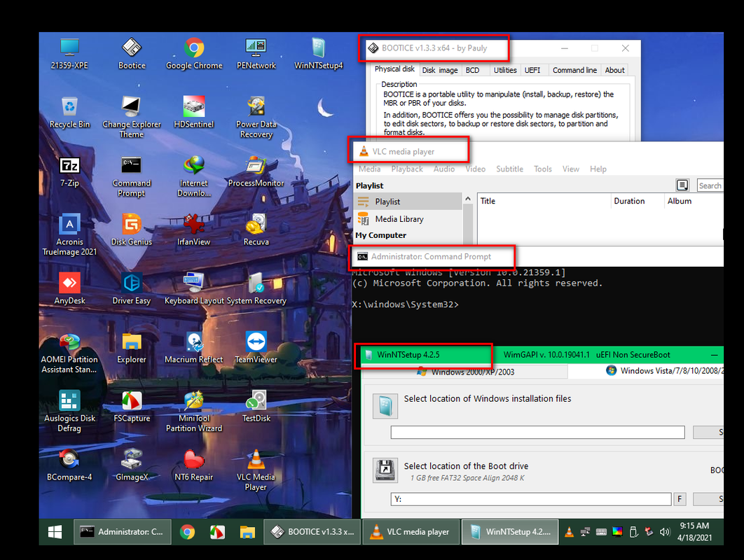The image size is (744, 560).
Task: Open the GImageX desktop shortcut
Action: coord(132,465)
